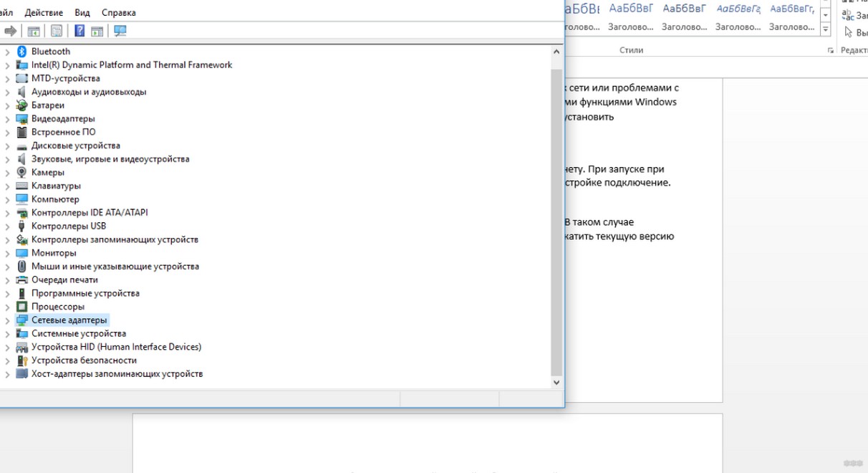Select Intel(R) Dynamic Platform and Thermal Framework label
The width and height of the screenshot is (868, 473).
[132, 65]
